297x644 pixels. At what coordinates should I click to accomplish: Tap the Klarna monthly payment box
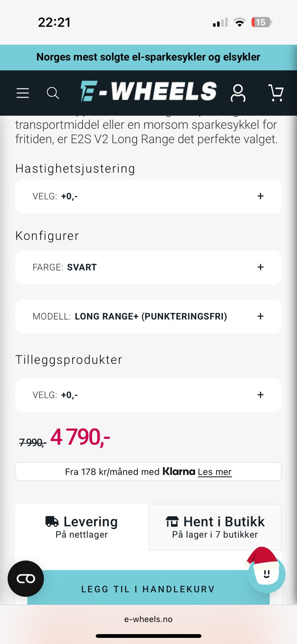click(148, 472)
